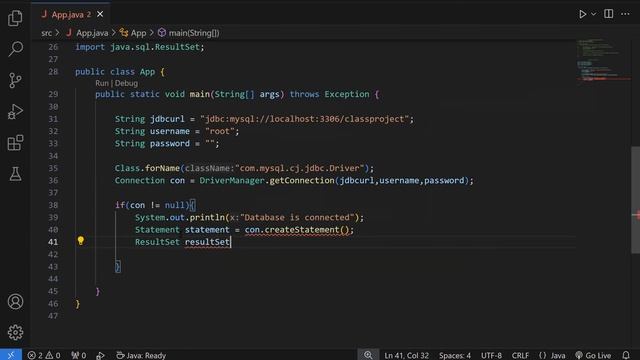Open the Search view icon
Image resolution: width=640 pixels, height=360 pixels.
(15, 49)
